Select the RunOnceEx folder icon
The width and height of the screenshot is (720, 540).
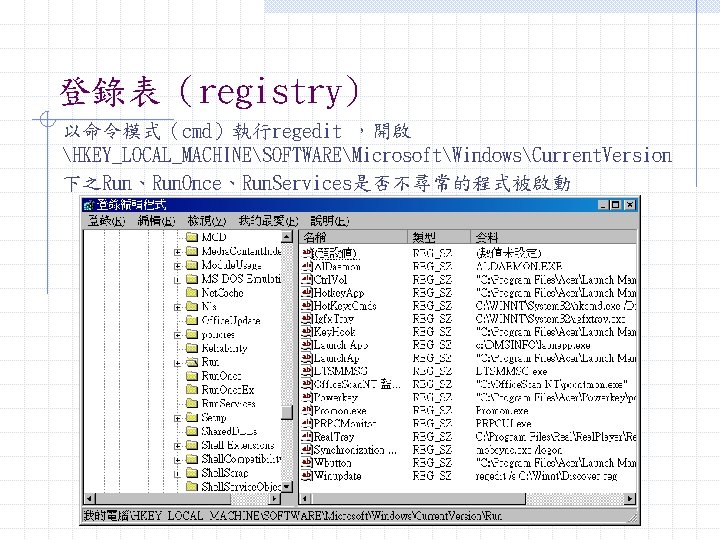[x=192, y=389]
